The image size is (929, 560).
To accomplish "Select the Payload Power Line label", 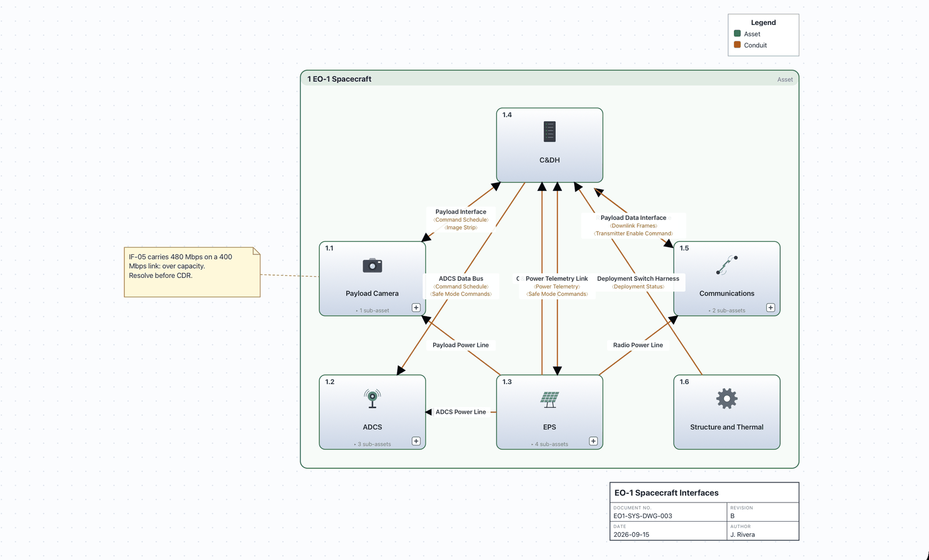I will click(x=460, y=345).
